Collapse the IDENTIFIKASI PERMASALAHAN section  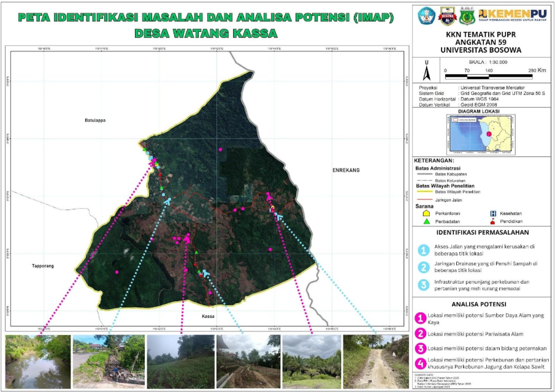483,233
